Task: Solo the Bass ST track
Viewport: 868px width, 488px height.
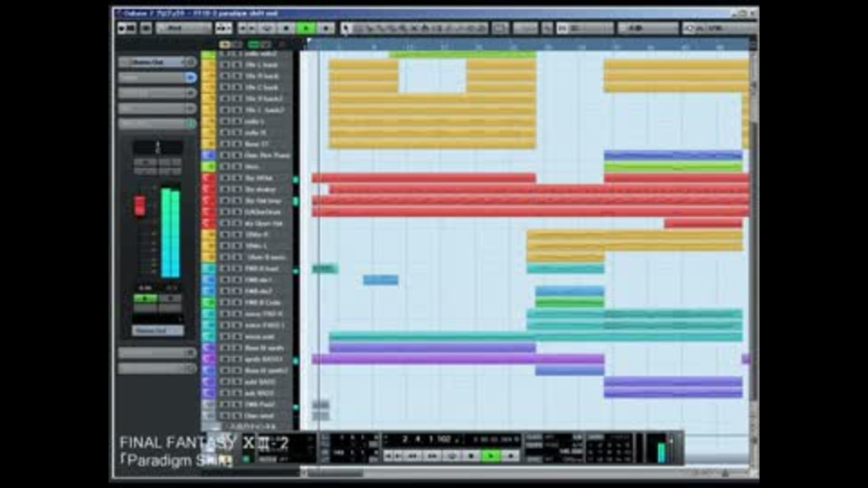Action: point(237,144)
